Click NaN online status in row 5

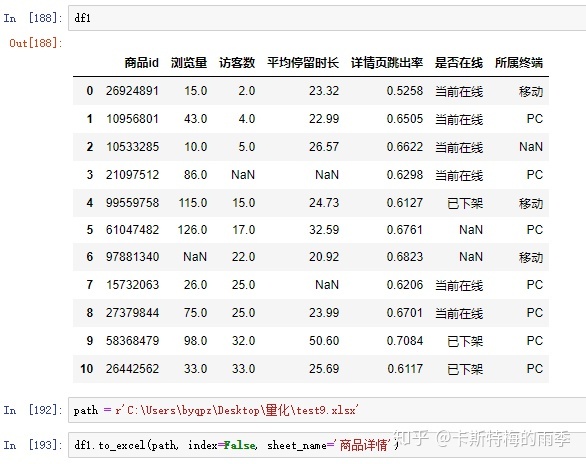[471, 229]
